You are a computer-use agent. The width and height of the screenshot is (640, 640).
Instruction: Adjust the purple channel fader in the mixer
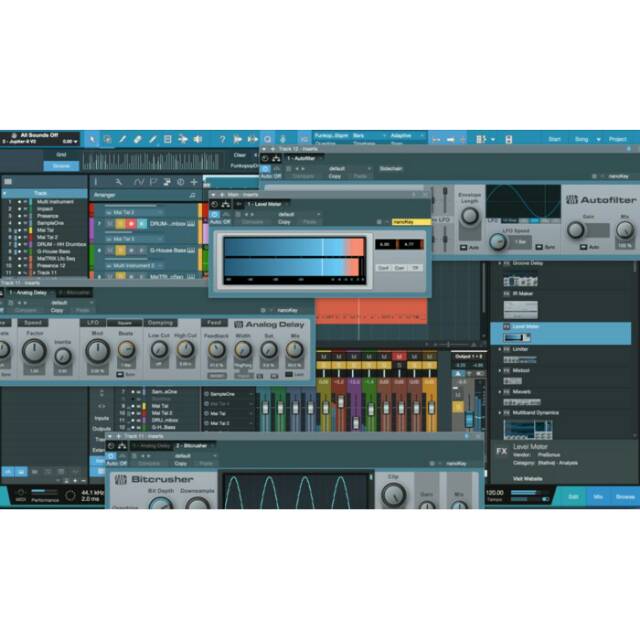click(x=356, y=422)
